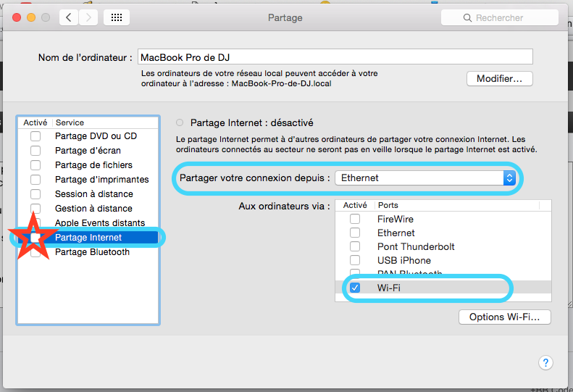Click the back navigation arrow
573x392 pixels.
coord(69,17)
